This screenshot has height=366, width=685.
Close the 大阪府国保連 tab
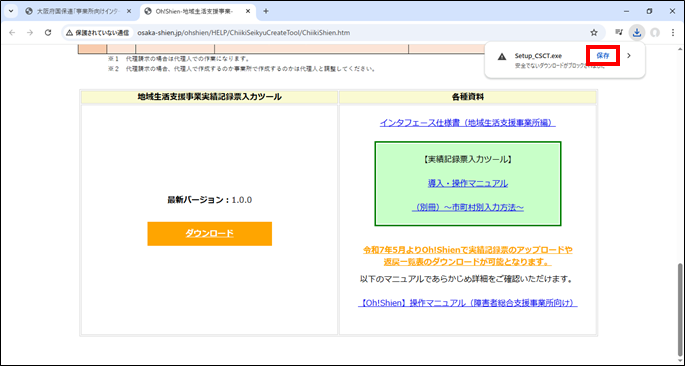coord(129,11)
